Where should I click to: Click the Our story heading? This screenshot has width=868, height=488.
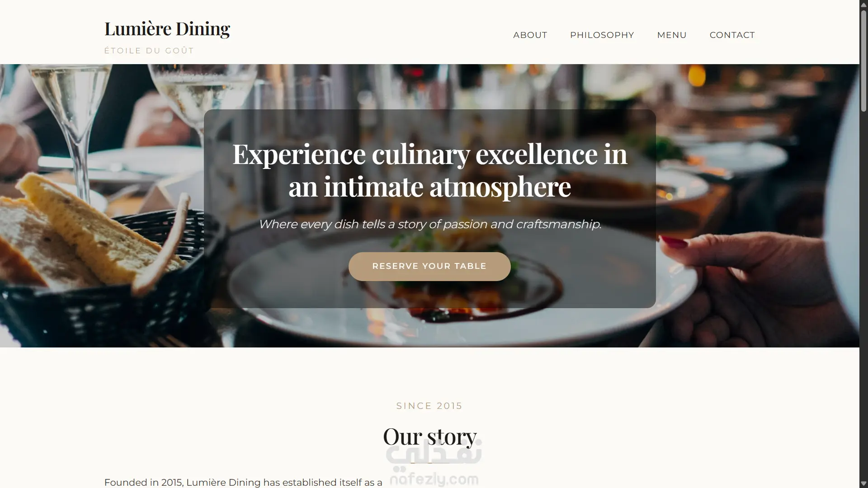(429, 436)
